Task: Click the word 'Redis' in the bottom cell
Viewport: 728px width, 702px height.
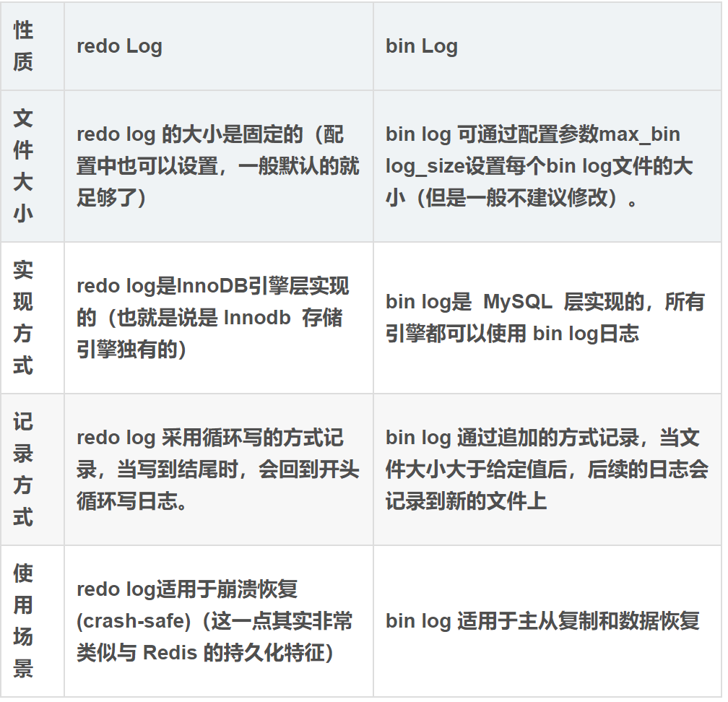Action: (170, 653)
